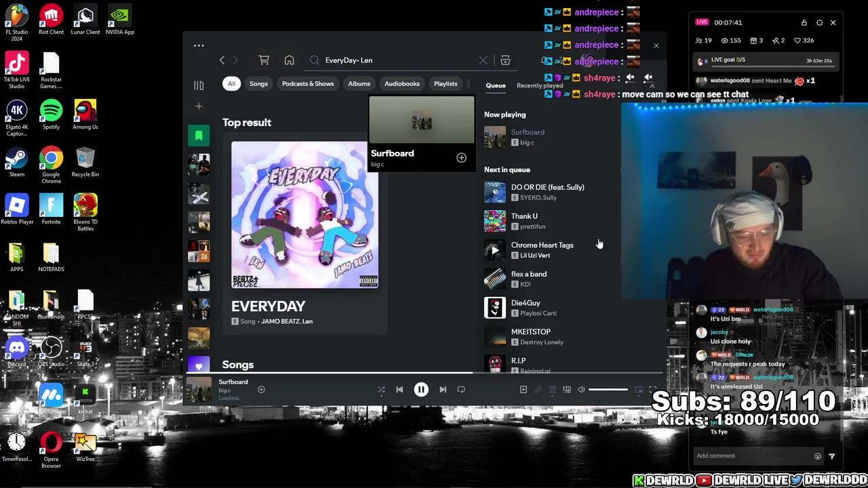Go to Spotify Home
The height and width of the screenshot is (488, 868).
[289, 60]
